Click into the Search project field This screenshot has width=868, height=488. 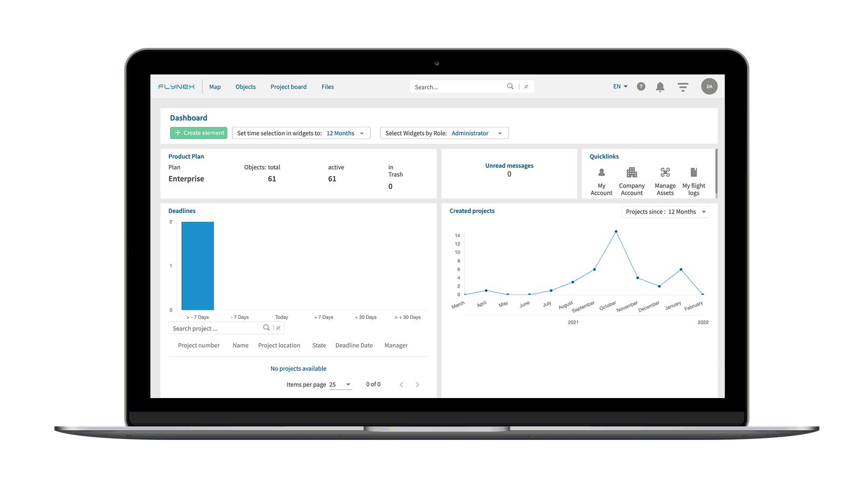pyautogui.click(x=216, y=329)
